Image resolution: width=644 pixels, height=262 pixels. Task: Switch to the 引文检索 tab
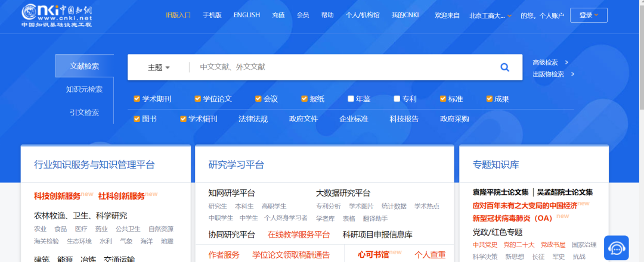point(84,113)
